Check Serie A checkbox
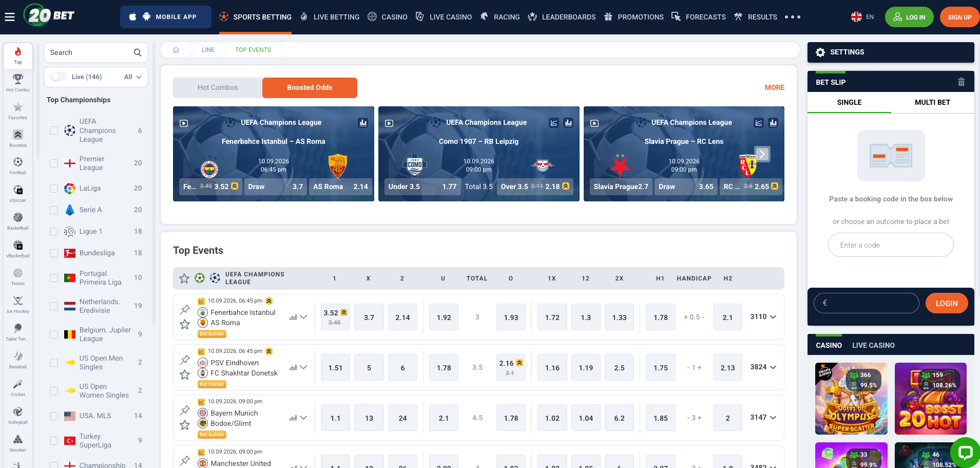Image resolution: width=980 pixels, height=468 pixels. tap(54, 210)
